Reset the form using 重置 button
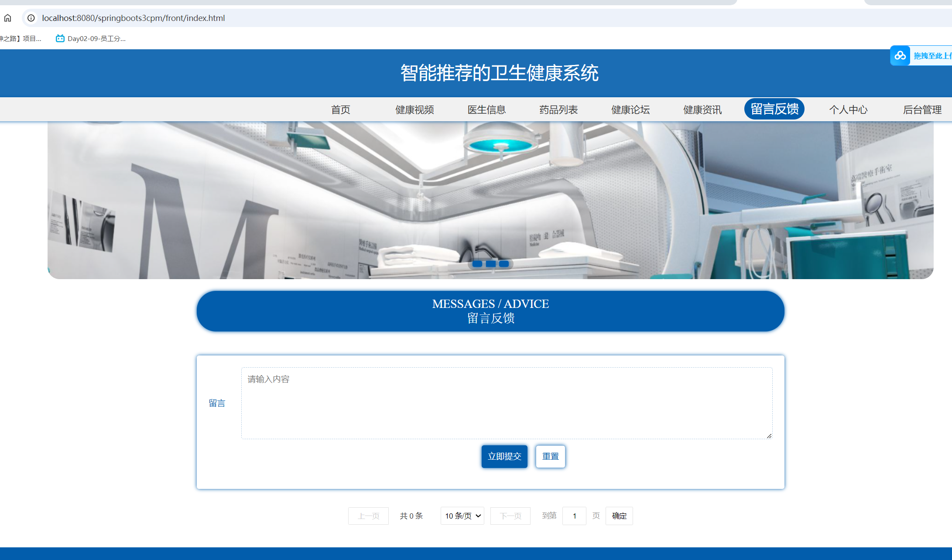Image resolution: width=952 pixels, height=560 pixels. pyautogui.click(x=550, y=456)
